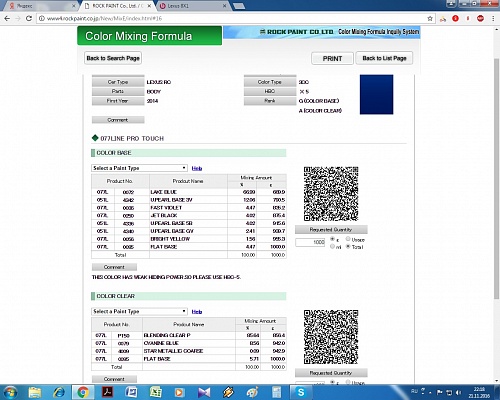Image resolution: width=500 pixels, height=400 pixels.
Task: Go back with the browser back arrow
Action: (x=7, y=18)
